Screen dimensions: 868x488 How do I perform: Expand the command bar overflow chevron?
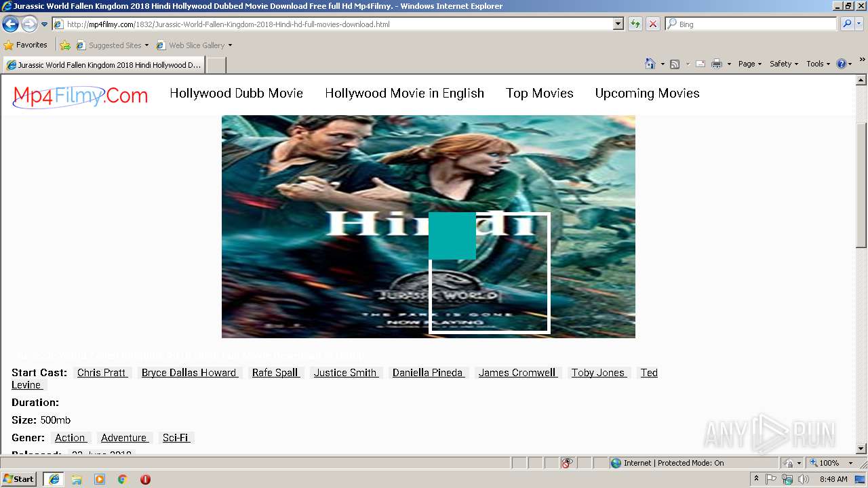(863, 60)
